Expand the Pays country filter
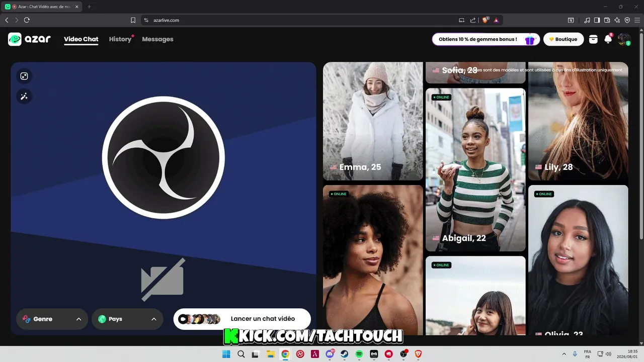 pos(127,319)
